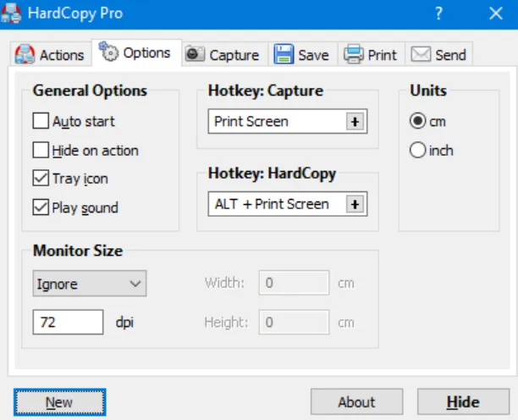Click the About button
Image resolution: width=518 pixels, height=420 pixels.
357,402
